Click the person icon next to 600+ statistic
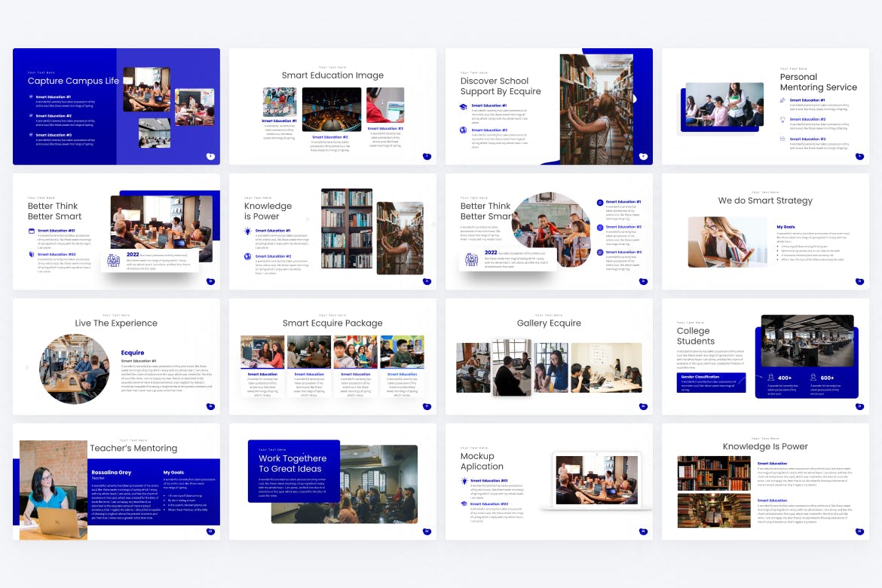The height and width of the screenshot is (588, 882). tap(813, 377)
